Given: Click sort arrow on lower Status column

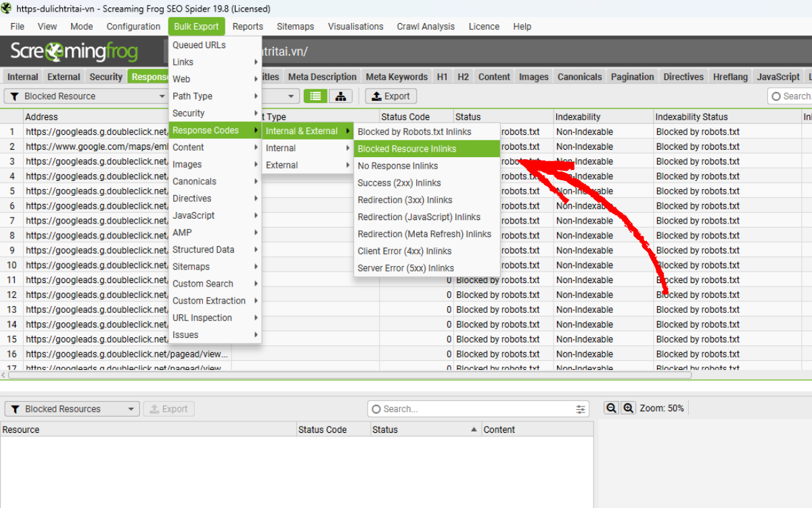Looking at the screenshot, I should pos(474,429).
